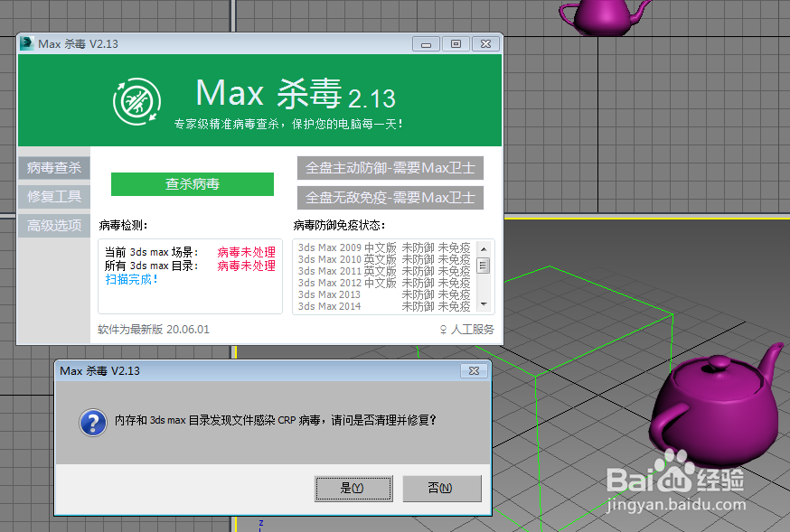
Task: Click the Max 杀毒 bug shield logo
Action: pyautogui.click(x=136, y=101)
